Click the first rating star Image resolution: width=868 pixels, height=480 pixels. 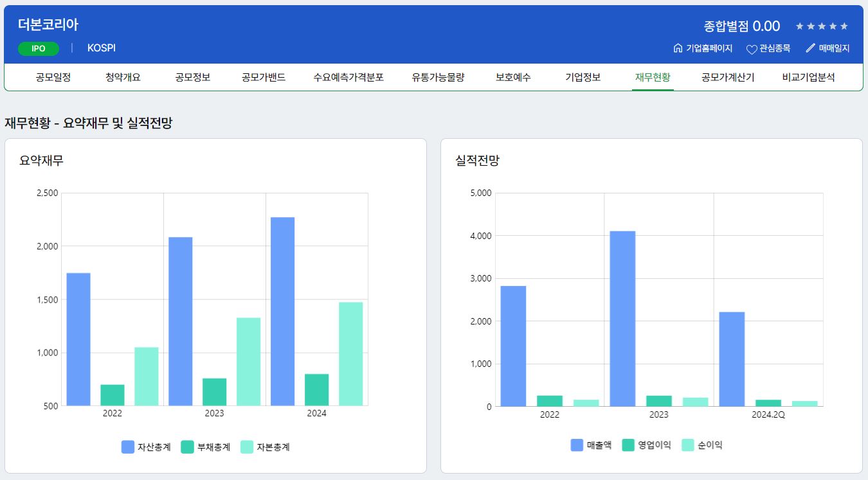(x=799, y=26)
